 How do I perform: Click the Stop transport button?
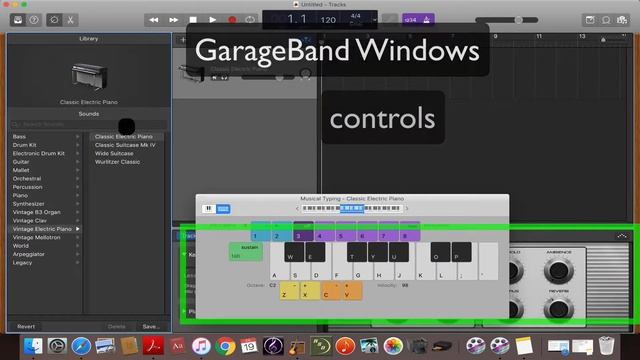pos(193,20)
